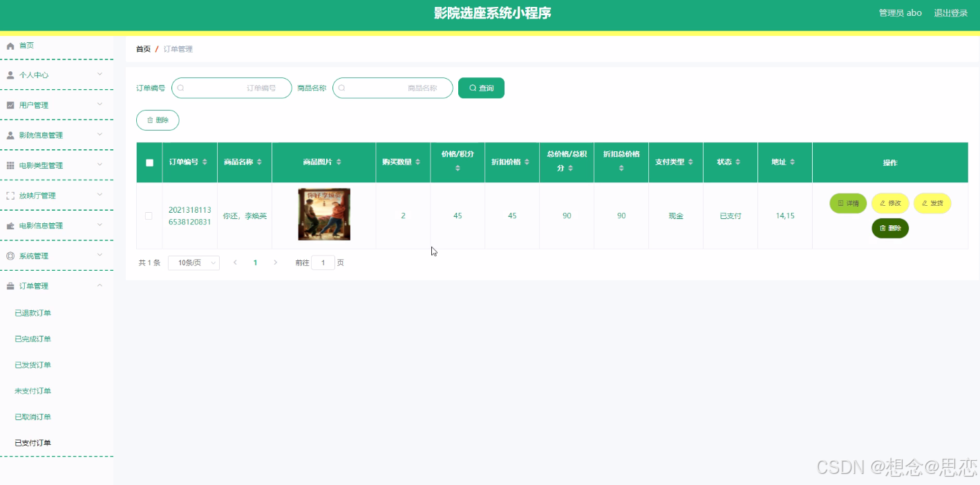Click the dark green 删除 button in row
This screenshot has width=980, height=485.
[890, 228]
